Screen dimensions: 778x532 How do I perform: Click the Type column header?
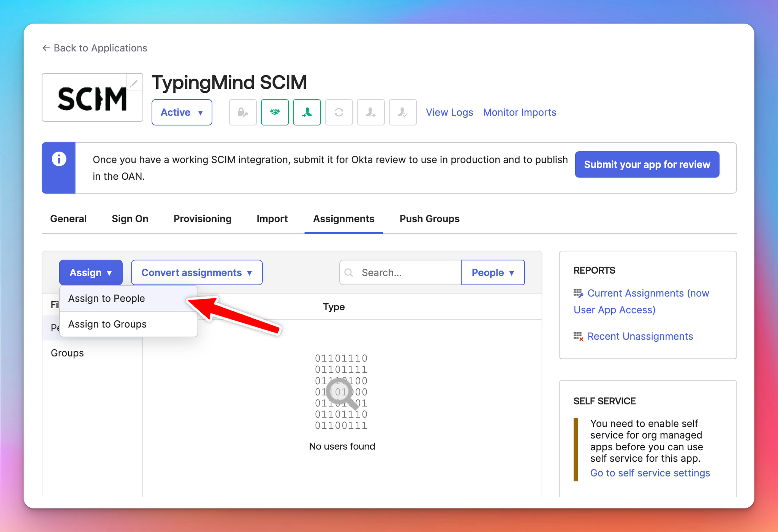pos(334,307)
